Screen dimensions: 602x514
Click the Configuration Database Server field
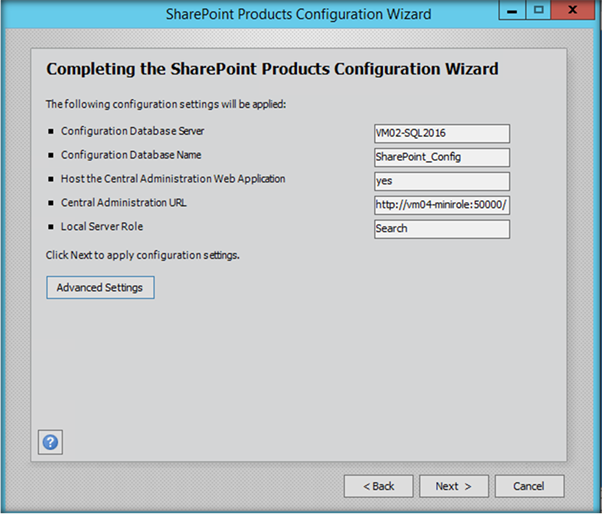point(442,134)
